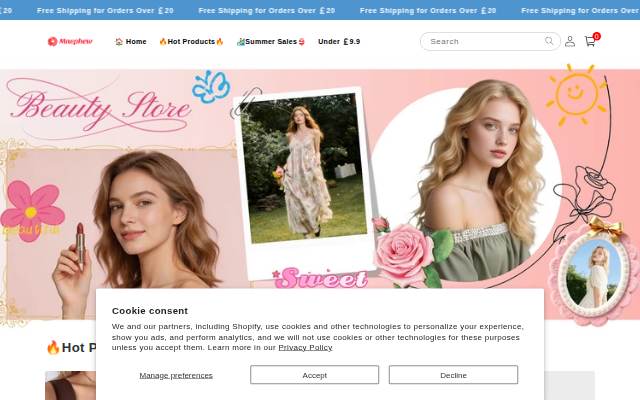Screen dimensions: 640x400
Task: Click the Cookie consent heading text
Action: pos(150,311)
